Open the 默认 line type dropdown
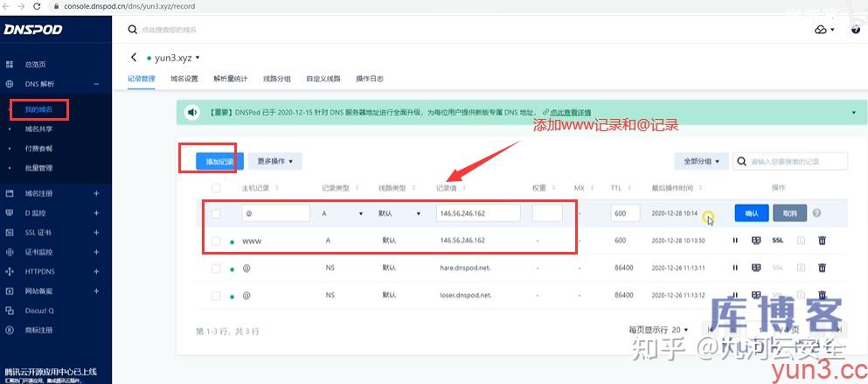This screenshot has width=868, height=384. point(399,213)
